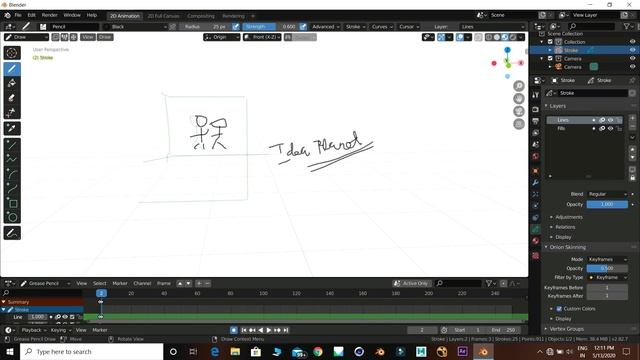The height and width of the screenshot is (360, 640).
Task: Expand the Vertex Groups panel
Action: (x=566, y=329)
